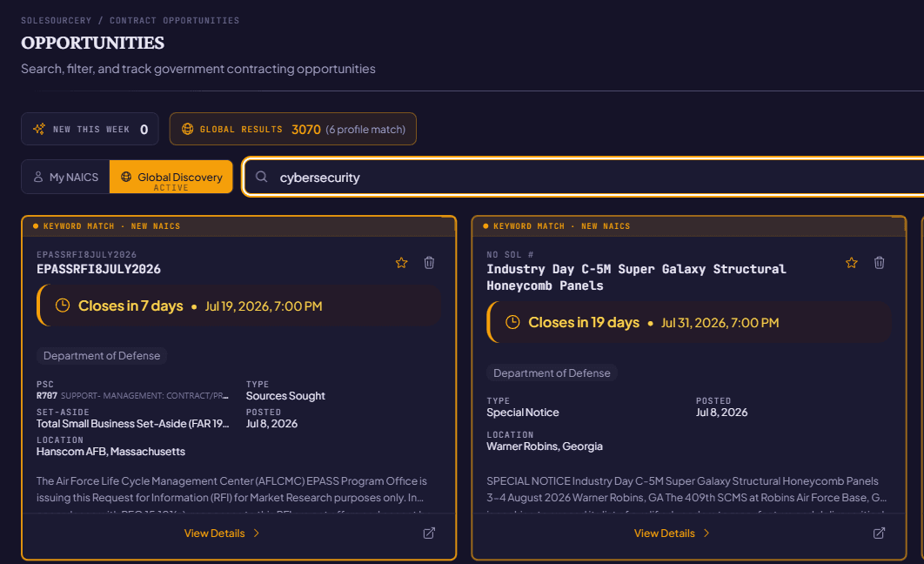Click the EPASSRFI8JULY2026 card title

pyautogui.click(x=98, y=269)
